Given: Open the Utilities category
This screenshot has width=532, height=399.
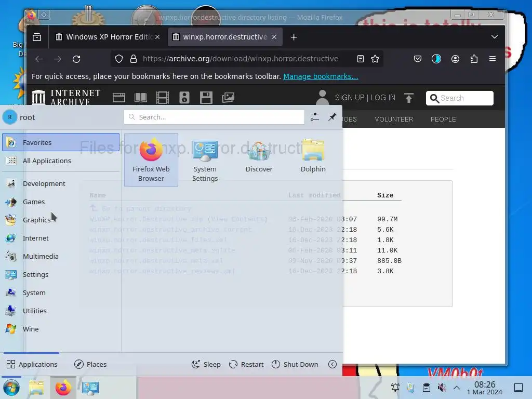Looking at the screenshot, I should 61,311.
